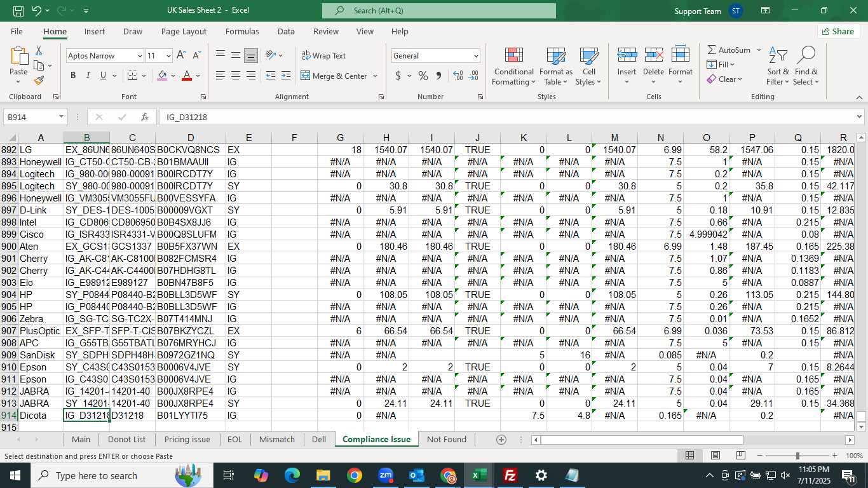Open the Pricing issue sheet tab
This screenshot has width=868, height=488.
pyautogui.click(x=187, y=439)
